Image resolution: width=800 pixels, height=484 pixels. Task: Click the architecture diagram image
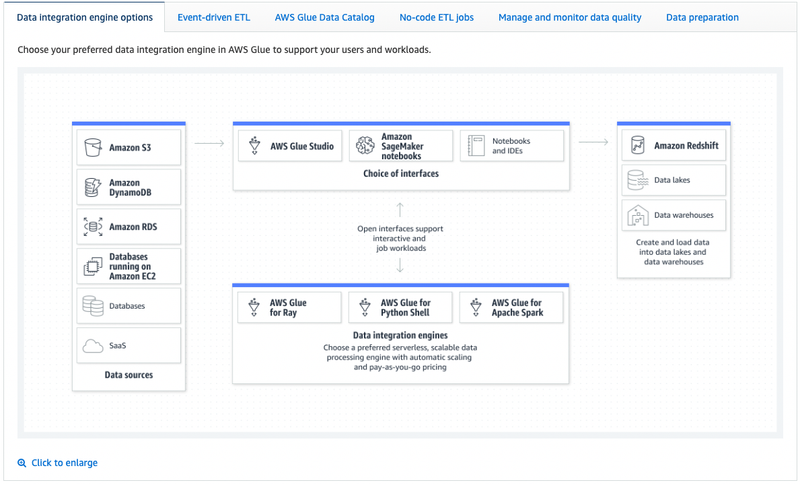(x=400, y=252)
